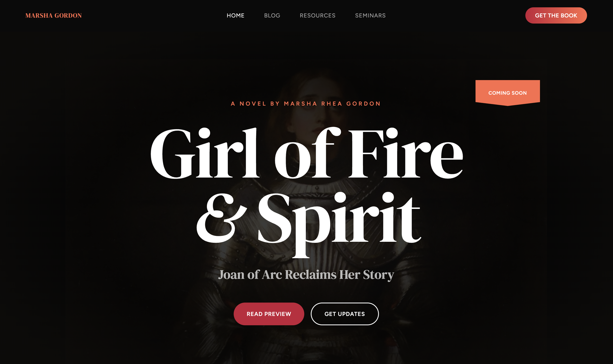This screenshot has width=613, height=364.
Task: Click the Get the Book button
Action: (556, 15)
